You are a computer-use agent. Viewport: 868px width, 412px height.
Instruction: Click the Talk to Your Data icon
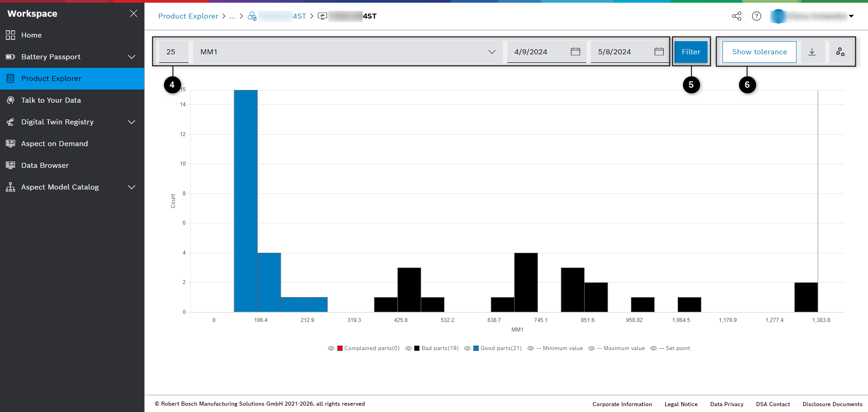pyautogui.click(x=10, y=100)
